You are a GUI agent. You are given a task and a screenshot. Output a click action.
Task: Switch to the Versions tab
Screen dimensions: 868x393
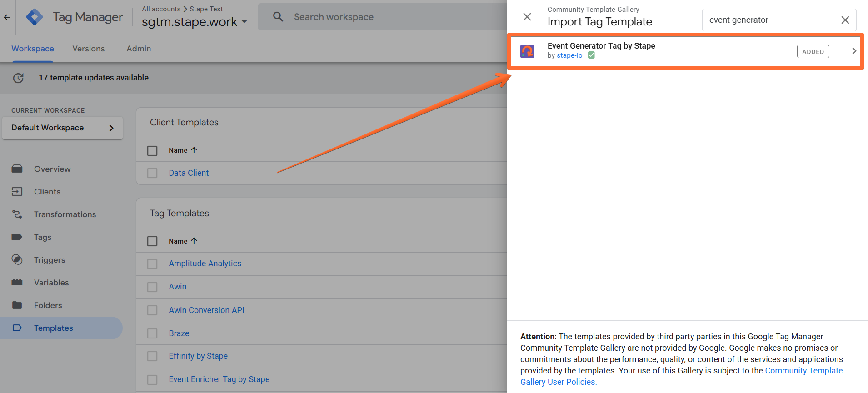[89, 49]
